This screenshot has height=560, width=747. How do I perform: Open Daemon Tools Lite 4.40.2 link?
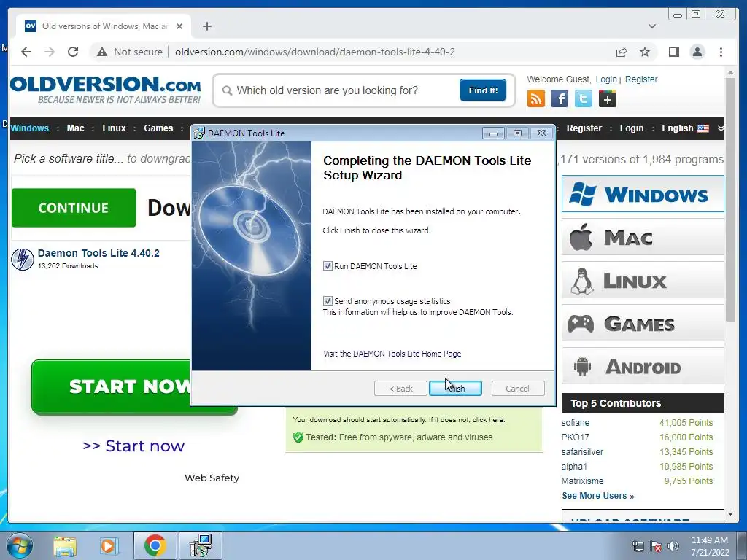coord(98,253)
